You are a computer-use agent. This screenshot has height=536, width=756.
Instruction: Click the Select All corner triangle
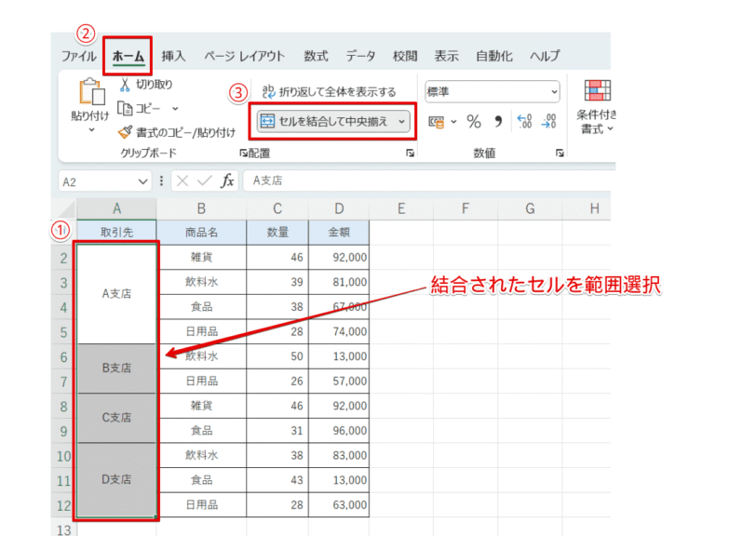click(64, 209)
